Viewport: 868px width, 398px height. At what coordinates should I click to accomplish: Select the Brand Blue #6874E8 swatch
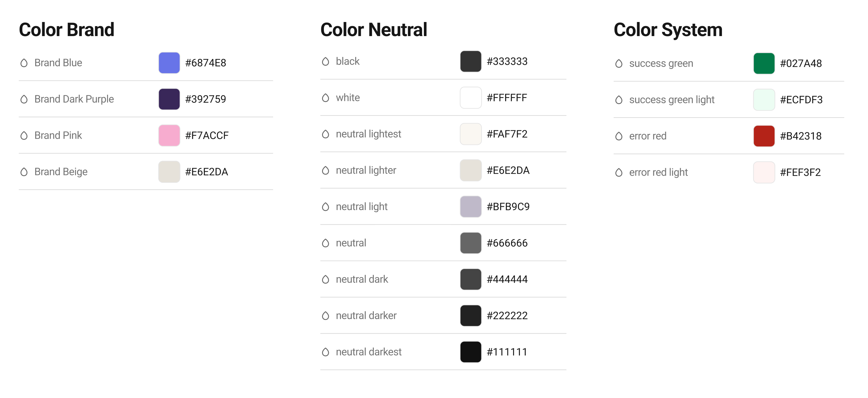point(169,63)
